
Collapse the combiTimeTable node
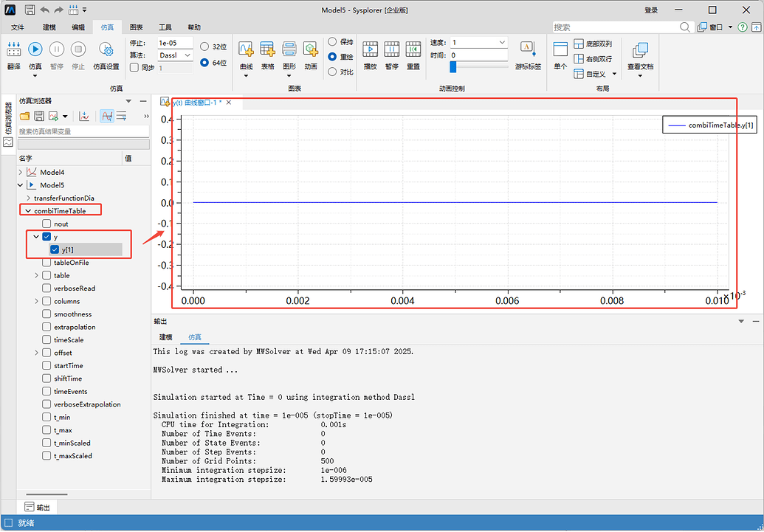click(28, 211)
